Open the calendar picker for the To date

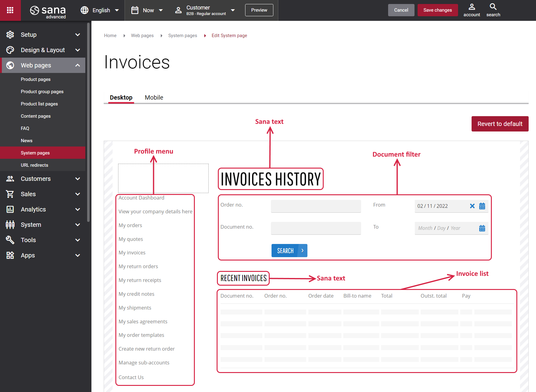(482, 228)
